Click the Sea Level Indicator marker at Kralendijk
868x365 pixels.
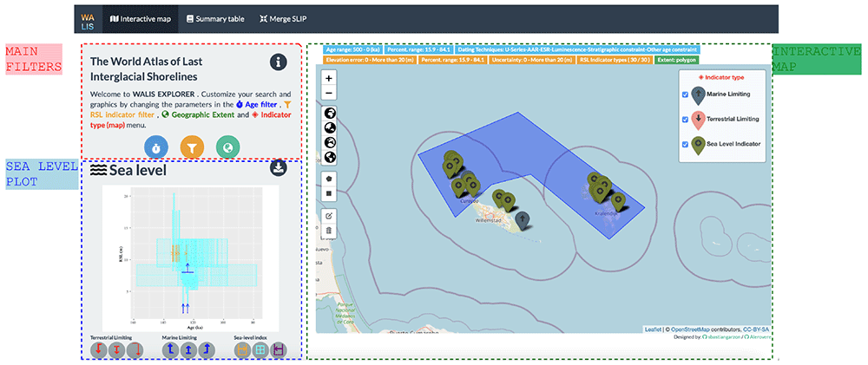(618, 202)
